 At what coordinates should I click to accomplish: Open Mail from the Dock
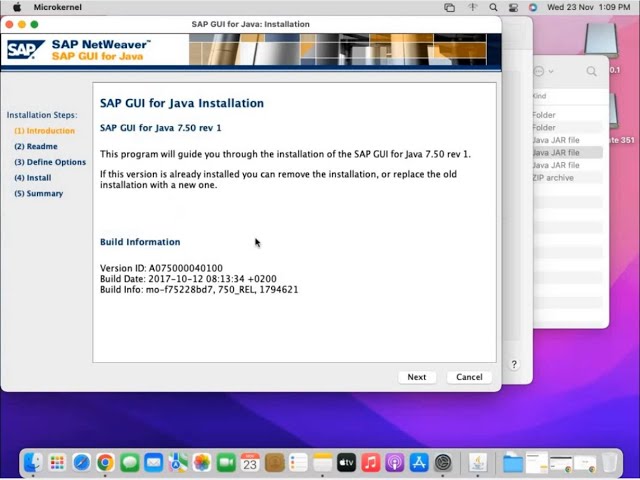[153, 463]
